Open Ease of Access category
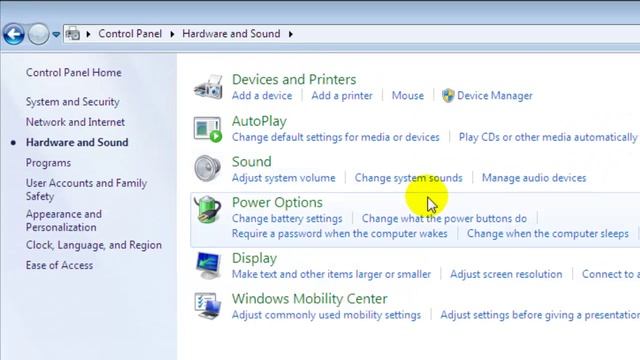This screenshot has height=360, width=640. pyautogui.click(x=59, y=265)
